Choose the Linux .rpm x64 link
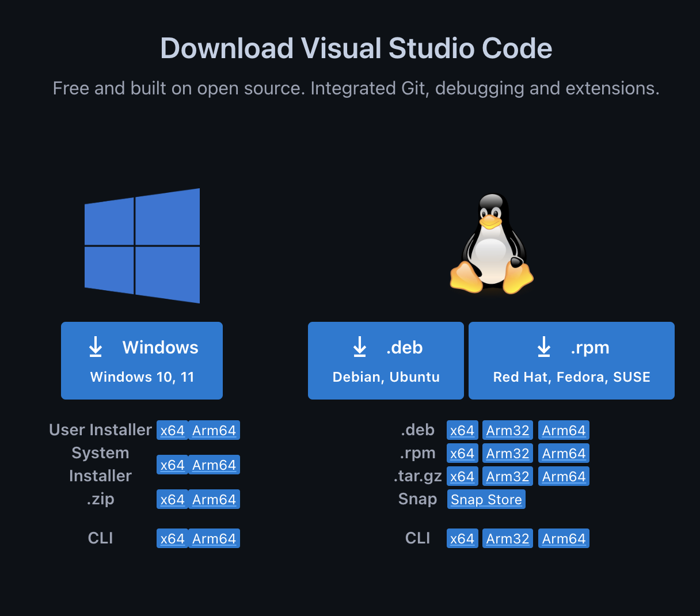 462,454
